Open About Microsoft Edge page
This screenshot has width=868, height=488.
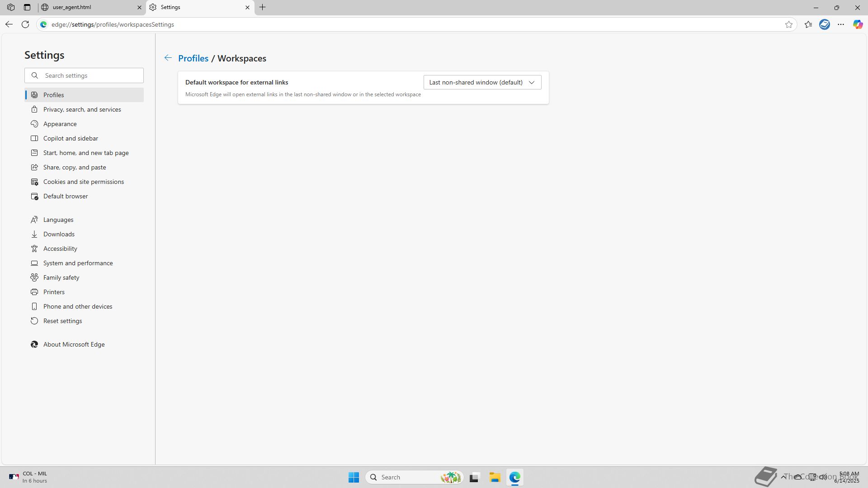[74, 344]
